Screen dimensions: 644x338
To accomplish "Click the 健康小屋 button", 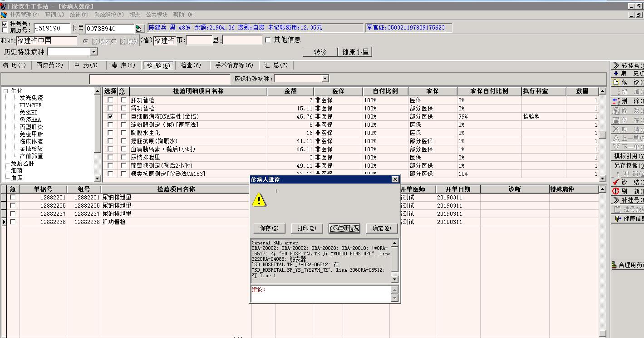I will point(355,52).
